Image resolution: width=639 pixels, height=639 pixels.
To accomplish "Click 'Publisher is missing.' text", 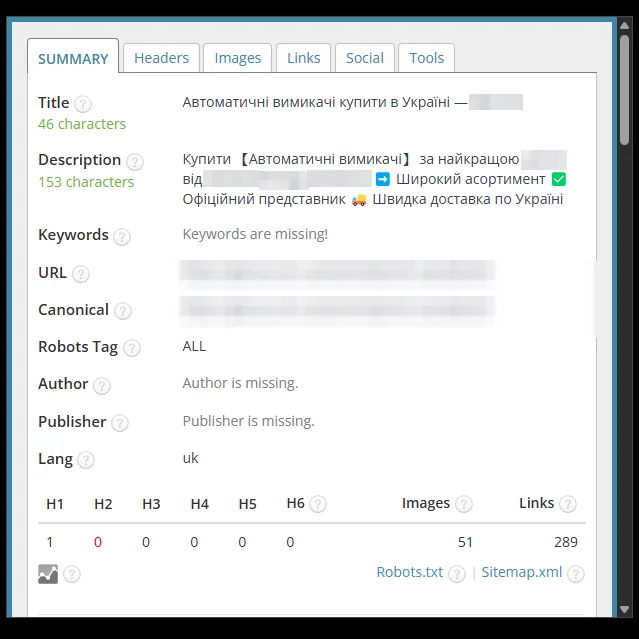I will [x=249, y=421].
